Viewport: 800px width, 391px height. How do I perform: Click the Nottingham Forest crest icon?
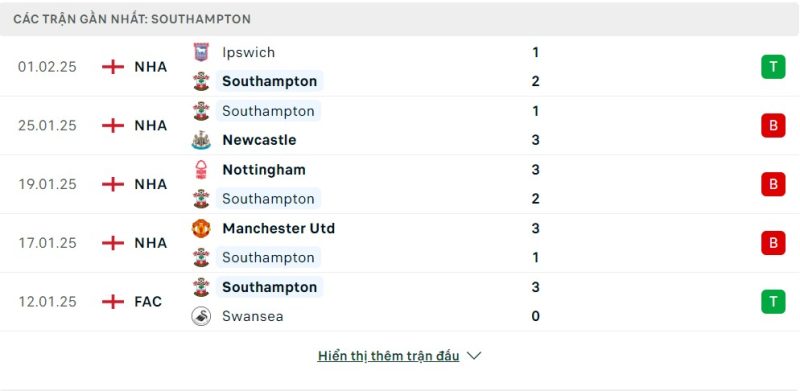(201, 169)
